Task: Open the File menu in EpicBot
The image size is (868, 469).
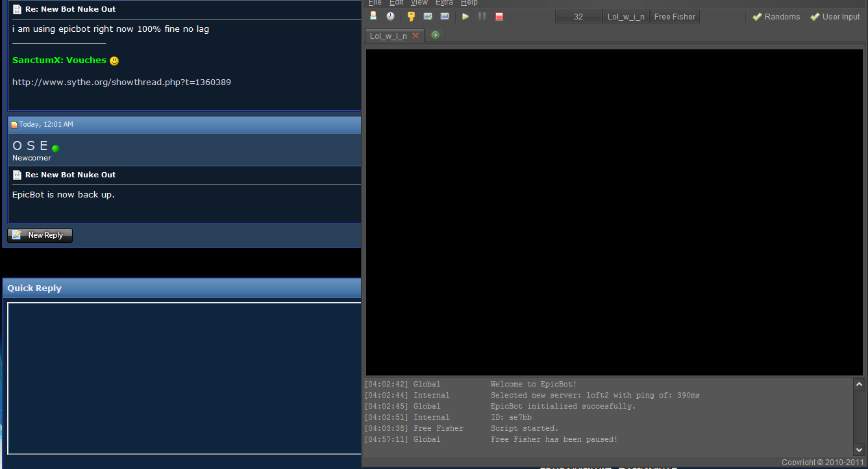Action: pos(375,3)
